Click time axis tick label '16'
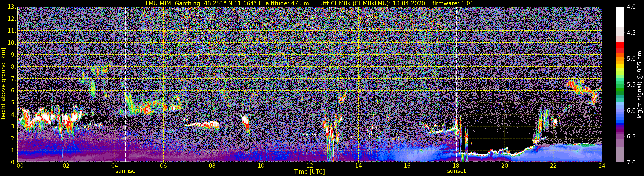 [407, 166]
